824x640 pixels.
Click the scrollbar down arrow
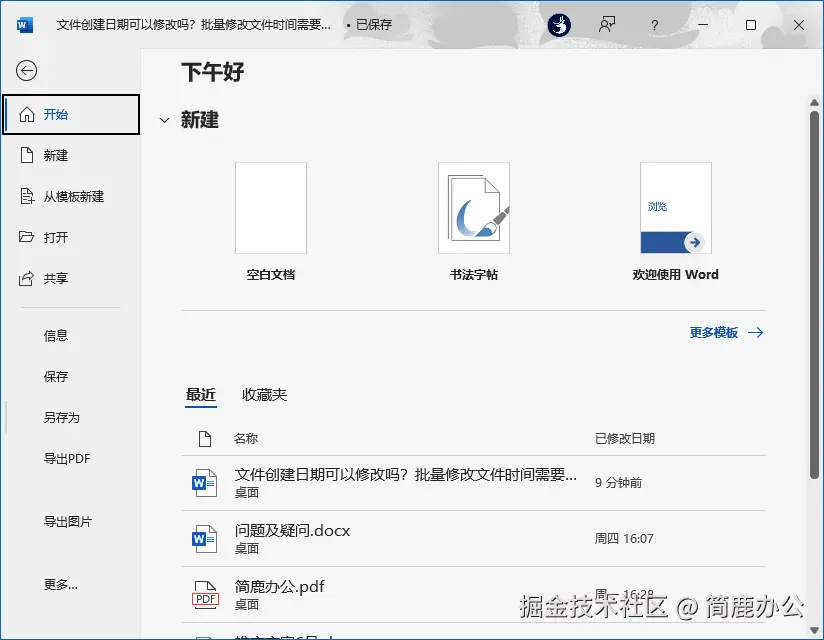[x=814, y=631]
